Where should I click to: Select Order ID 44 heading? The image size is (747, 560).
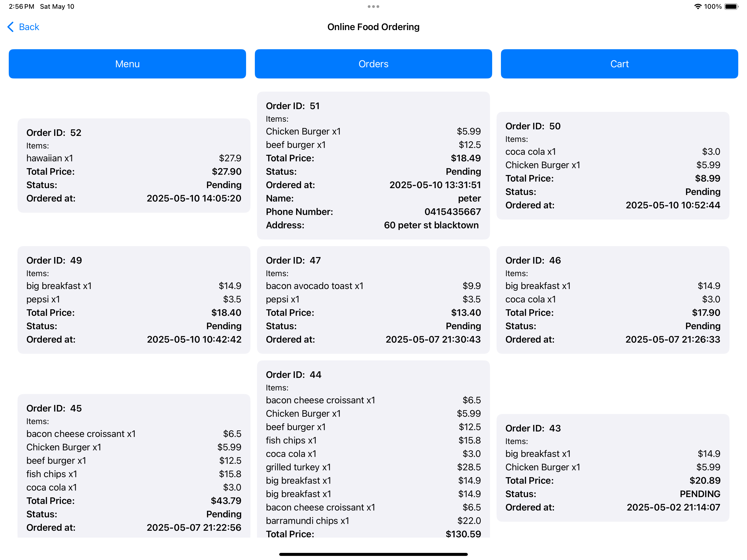coord(293,375)
